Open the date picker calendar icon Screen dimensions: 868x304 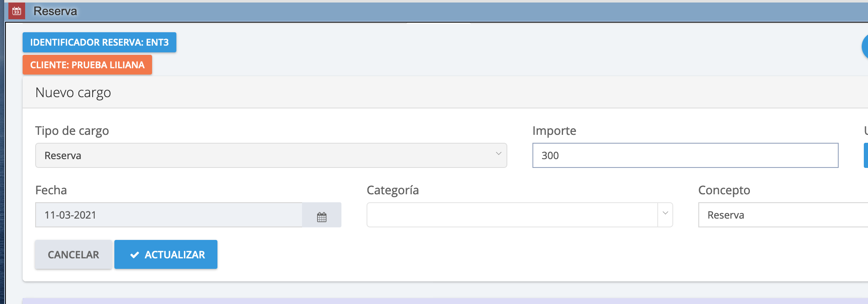(x=321, y=216)
